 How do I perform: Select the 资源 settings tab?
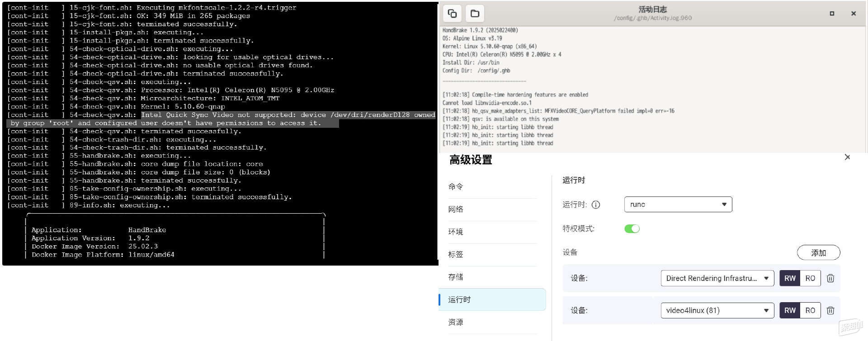coord(492,322)
